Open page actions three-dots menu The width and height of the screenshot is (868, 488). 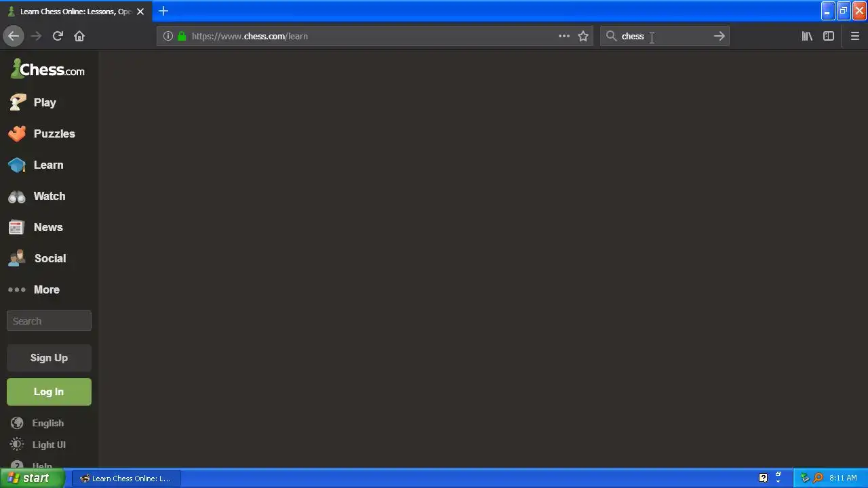(x=564, y=36)
